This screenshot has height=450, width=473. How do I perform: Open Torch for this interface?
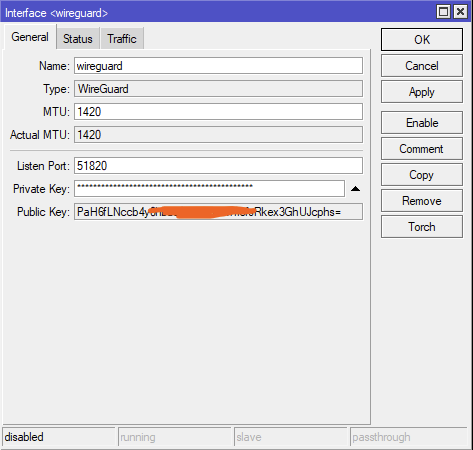(x=422, y=227)
